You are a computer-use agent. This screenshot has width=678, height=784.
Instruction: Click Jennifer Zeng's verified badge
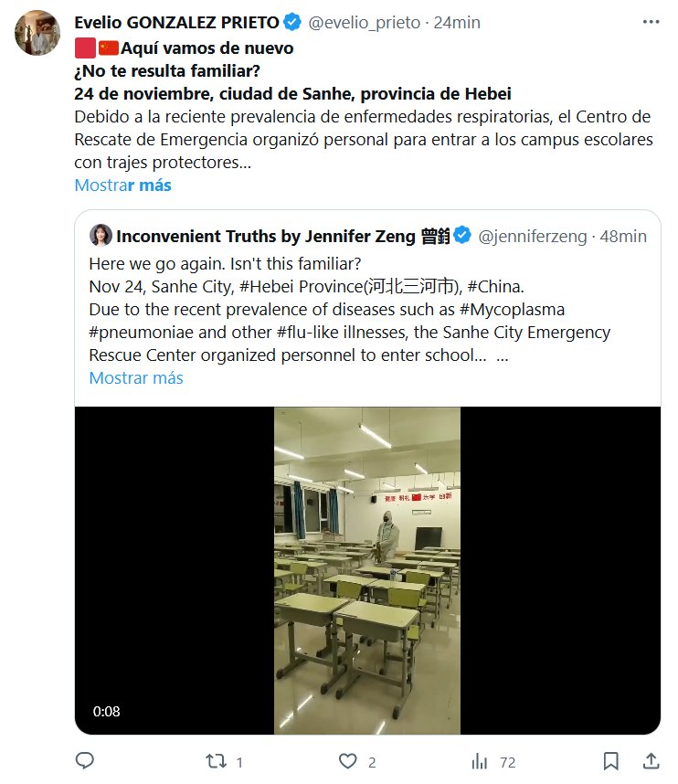[462, 235]
